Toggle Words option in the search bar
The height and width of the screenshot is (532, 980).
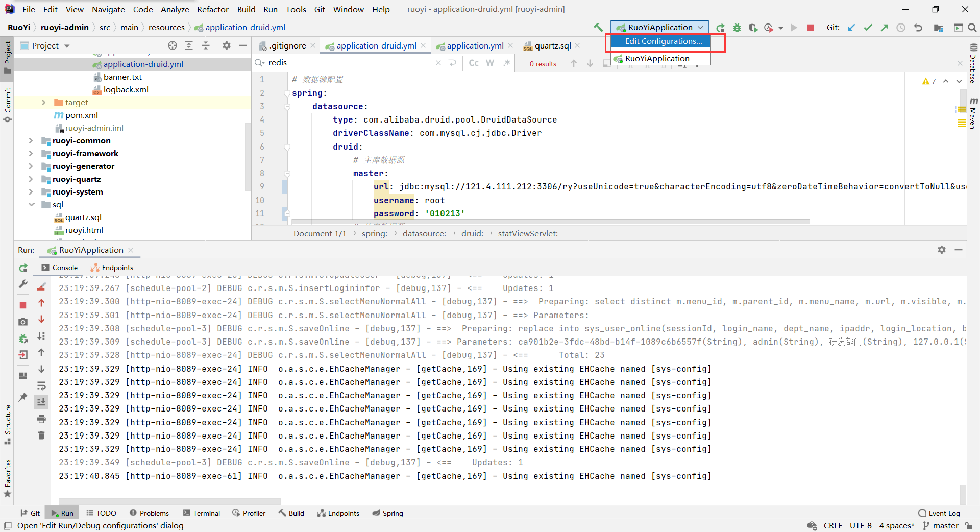490,63
